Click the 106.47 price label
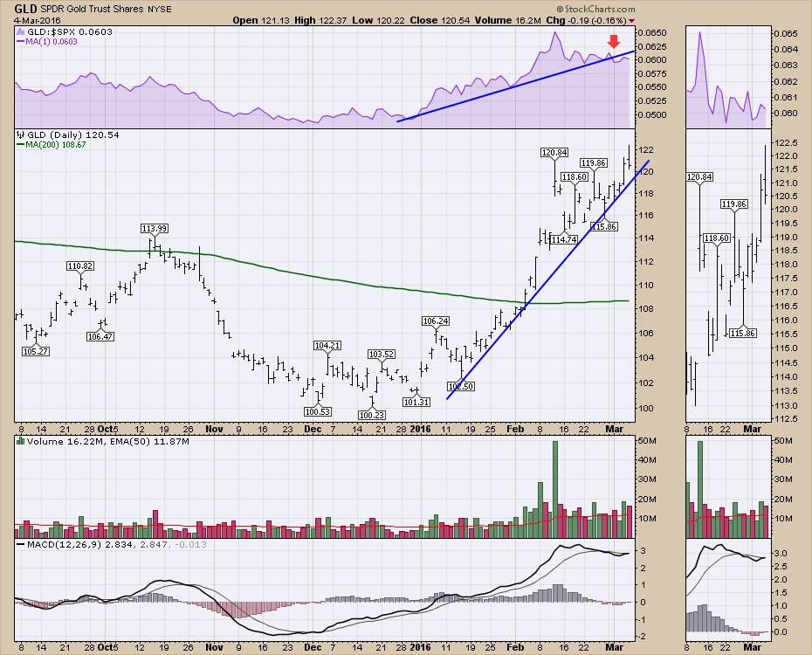The image size is (812, 655). coord(100,336)
